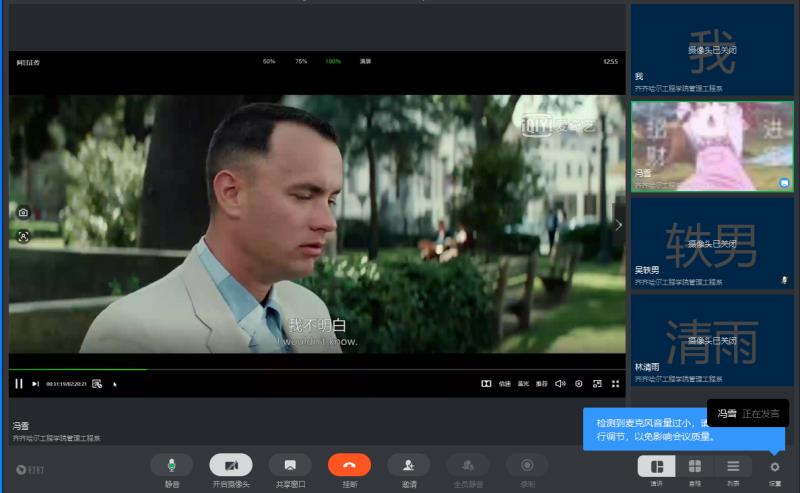Click the DingTalk logo at bottom-left
The image size is (800, 493).
click(x=30, y=470)
